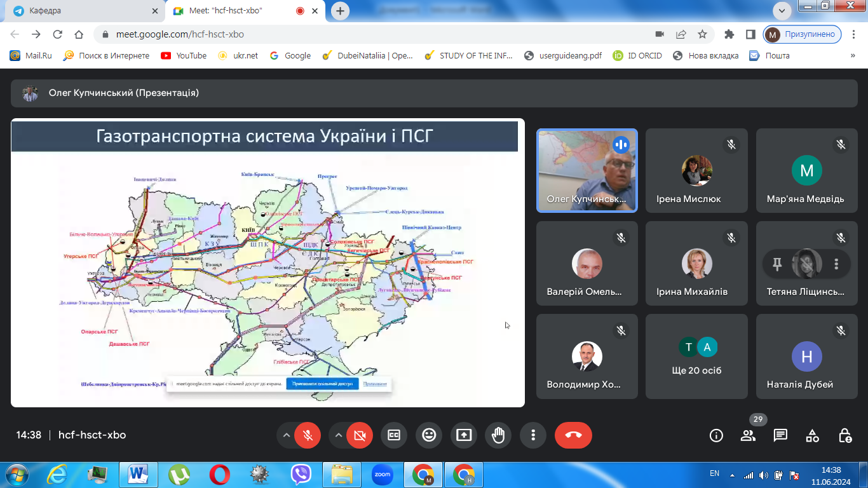The width and height of the screenshot is (868, 488).
Task: Raise hand in the meeting
Action: tap(498, 435)
